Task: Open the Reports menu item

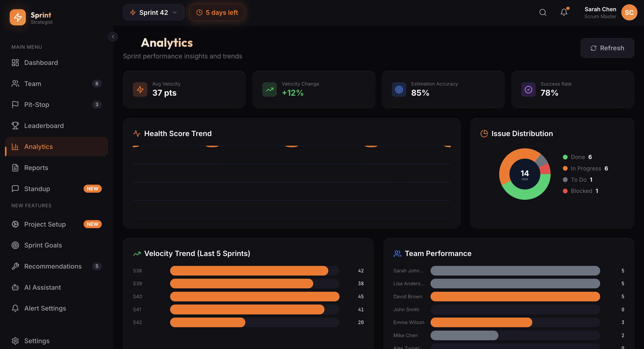Action: click(x=36, y=168)
